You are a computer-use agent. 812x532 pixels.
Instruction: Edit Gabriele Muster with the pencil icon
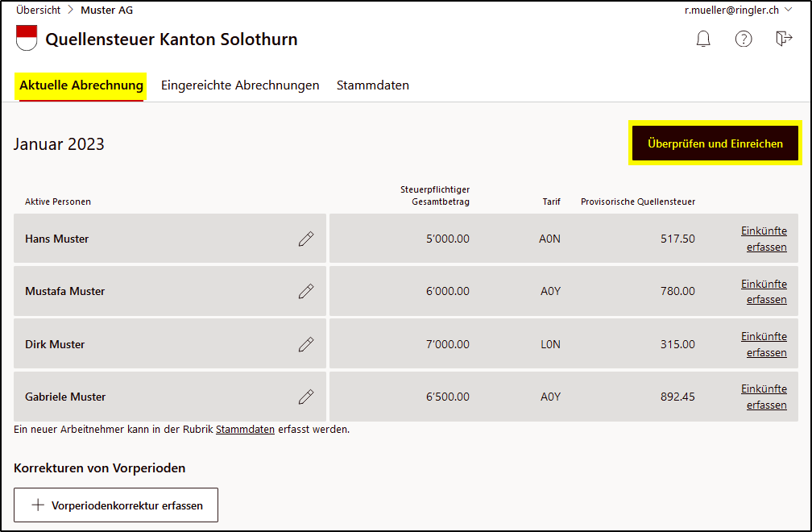[x=306, y=397]
